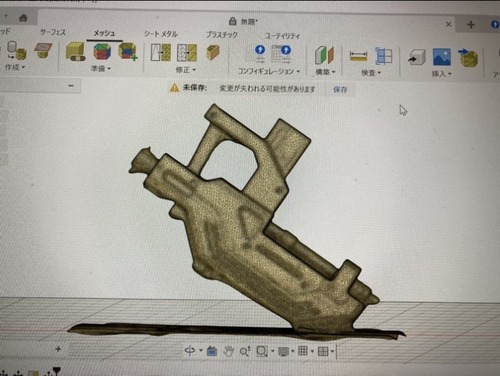Click the Zoom Window fit icon
The height and width of the screenshot is (376, 500).
(262, 351)
